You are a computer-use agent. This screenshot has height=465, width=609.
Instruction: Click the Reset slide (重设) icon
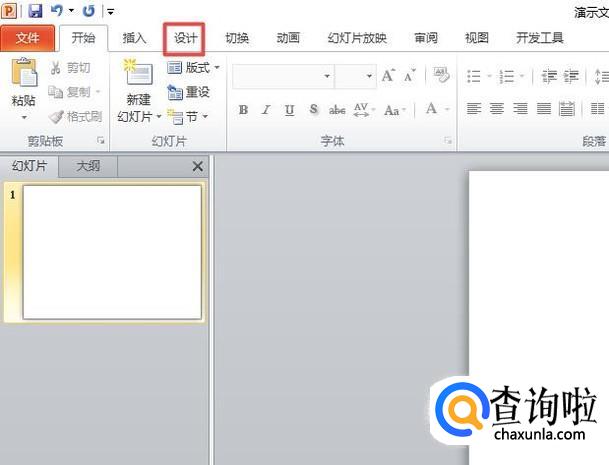pyautogui.click(x=188, y=92)
